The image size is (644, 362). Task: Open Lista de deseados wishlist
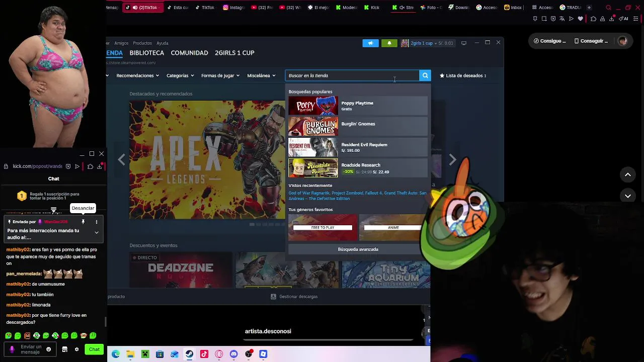pyautogui.click(x=463, y=75)
